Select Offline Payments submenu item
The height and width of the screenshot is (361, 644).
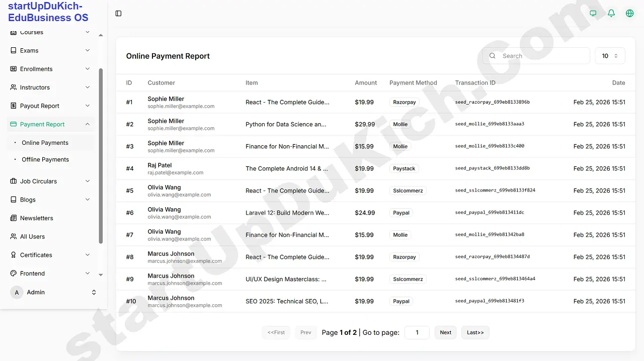45,159
